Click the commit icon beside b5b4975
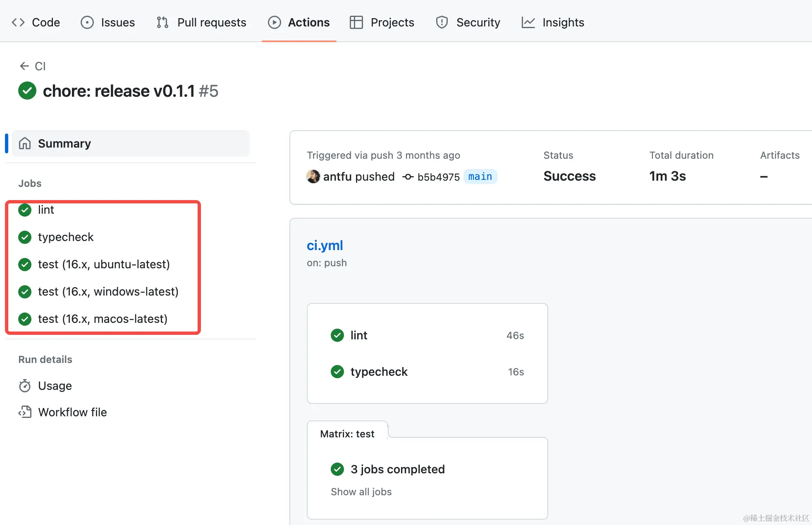The width and height of the screenshot is (812, 525). tap(408, 177)
